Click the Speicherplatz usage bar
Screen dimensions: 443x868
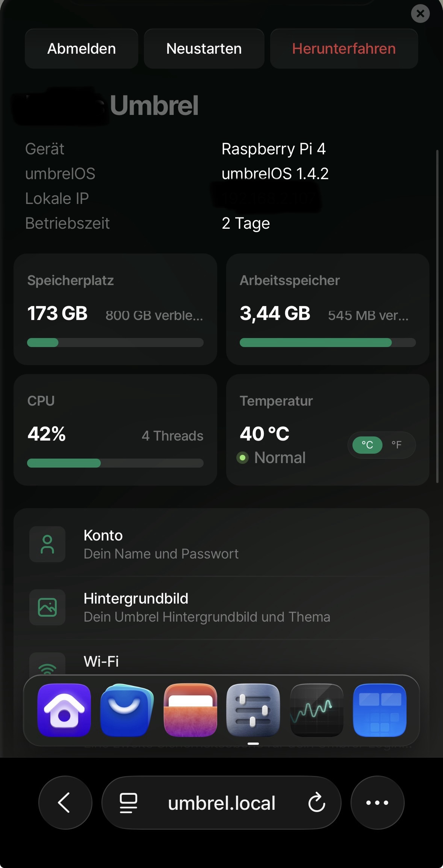point(115,343)
